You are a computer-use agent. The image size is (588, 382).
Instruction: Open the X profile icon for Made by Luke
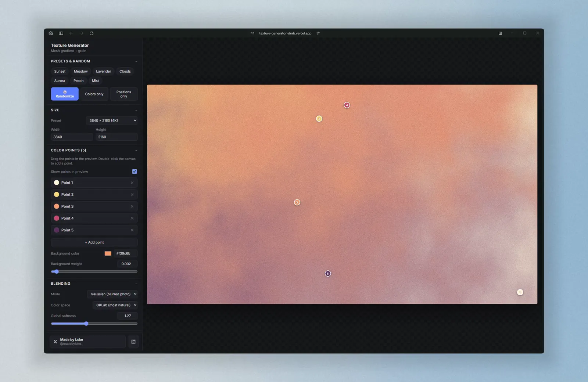pyautogui.click(x=55, y=342)
